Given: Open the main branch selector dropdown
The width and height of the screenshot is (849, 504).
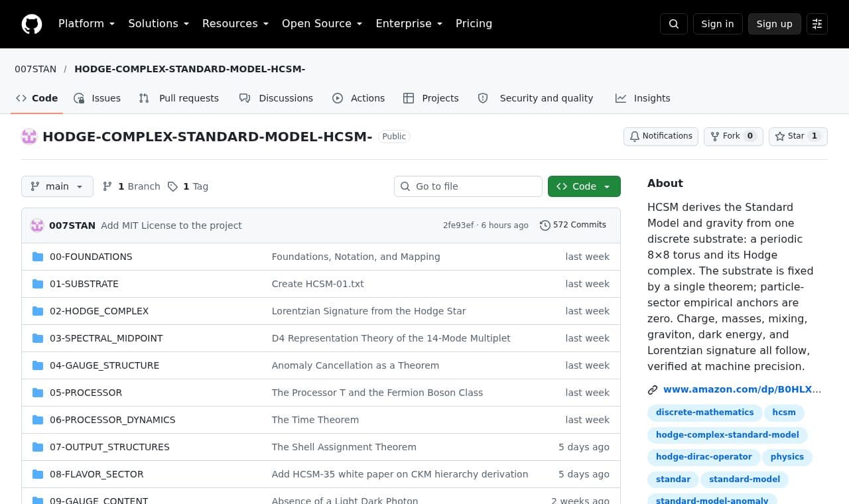Looking at the screenshot, I should 57,186.
